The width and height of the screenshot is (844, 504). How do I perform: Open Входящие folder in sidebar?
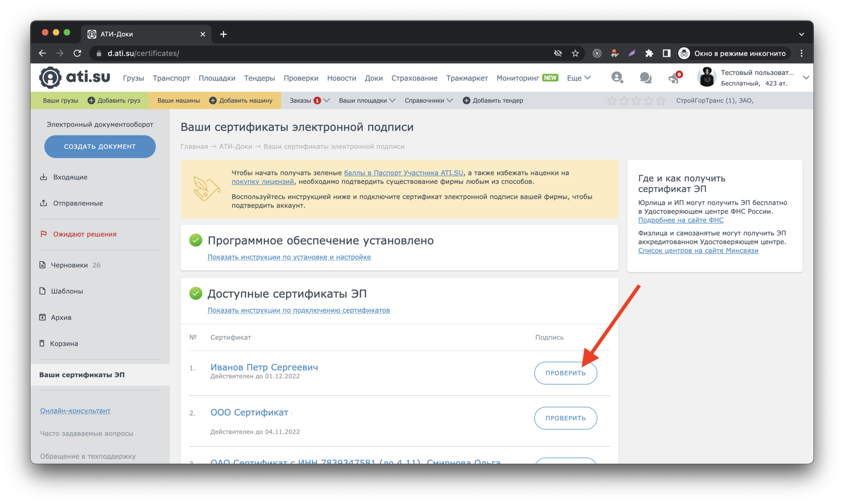click(x=70, y=177)
